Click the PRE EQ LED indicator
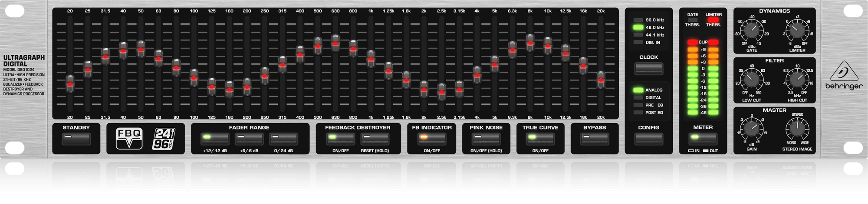This screenshot has width=868, height=204. coord(638,105)
